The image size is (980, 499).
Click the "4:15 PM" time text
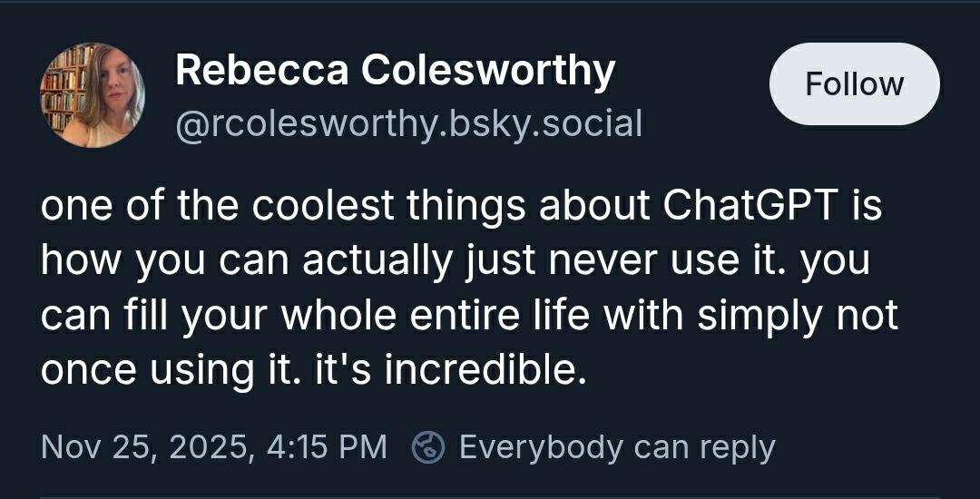tap(326, 447)
